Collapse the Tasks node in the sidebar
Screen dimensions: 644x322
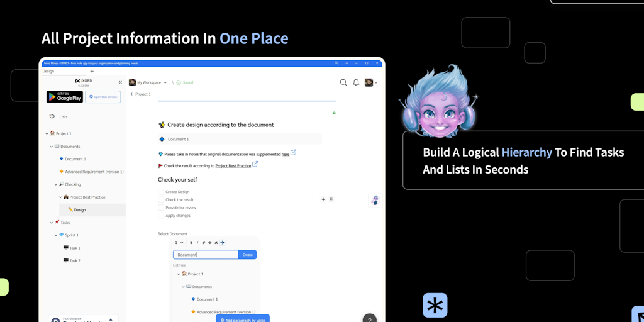point(52,223)
